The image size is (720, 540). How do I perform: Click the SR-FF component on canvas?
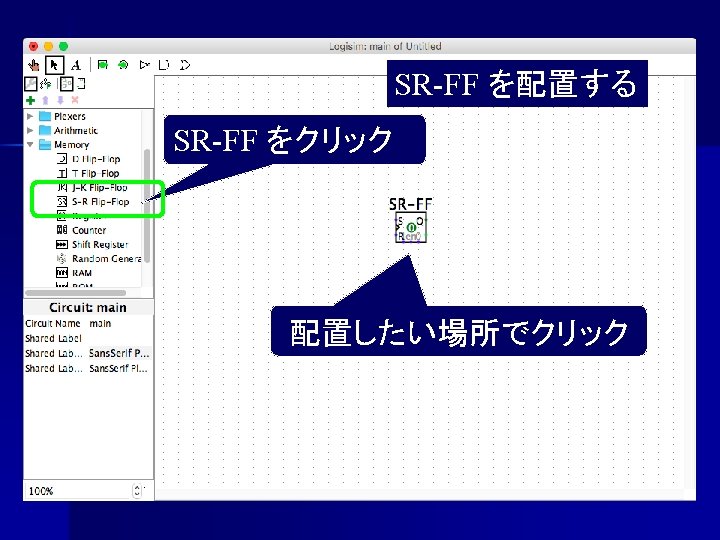411,227
